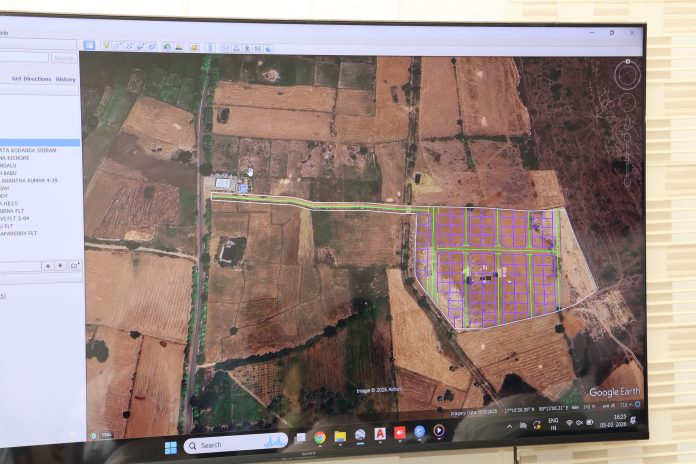
Task: Click the Print toolbar icon
Action: (x=237, y=48)
